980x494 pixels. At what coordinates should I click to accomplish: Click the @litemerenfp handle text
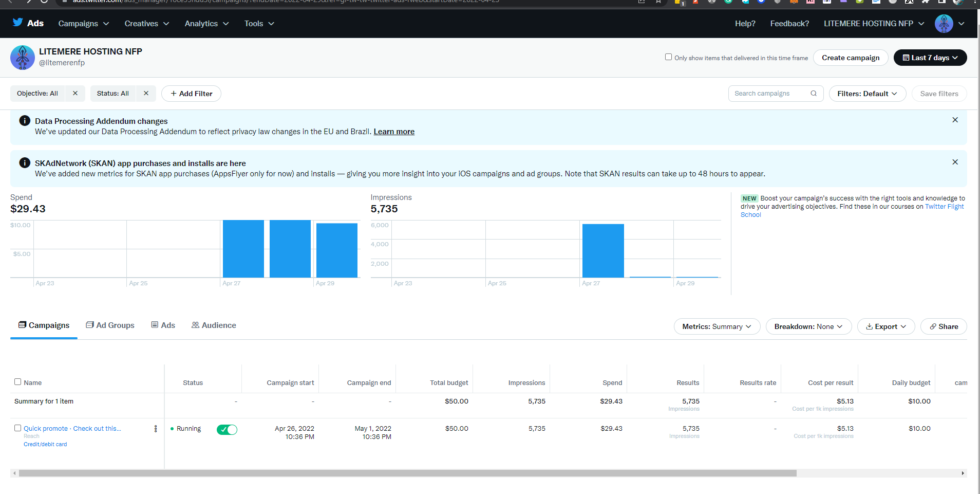[62, 63]
